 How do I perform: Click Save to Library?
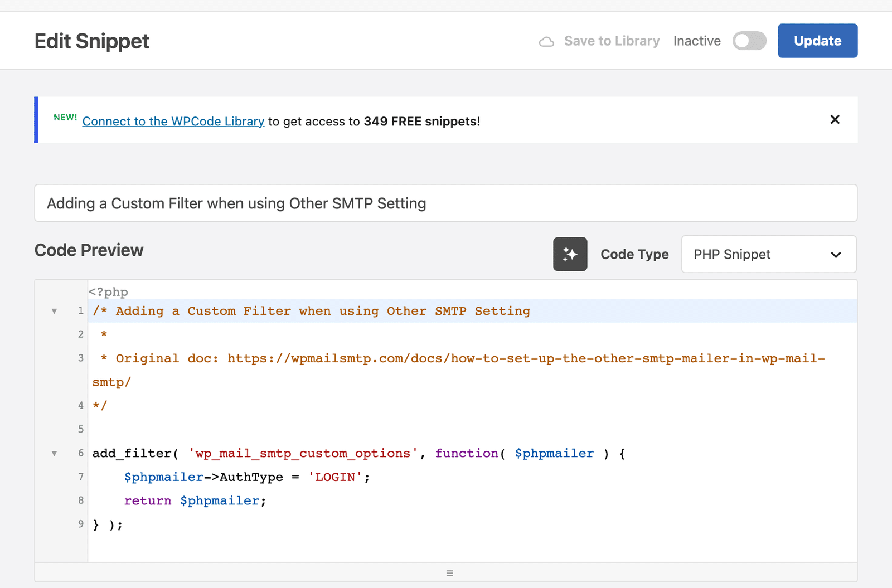pyautogui.click(x=612, y=41)
